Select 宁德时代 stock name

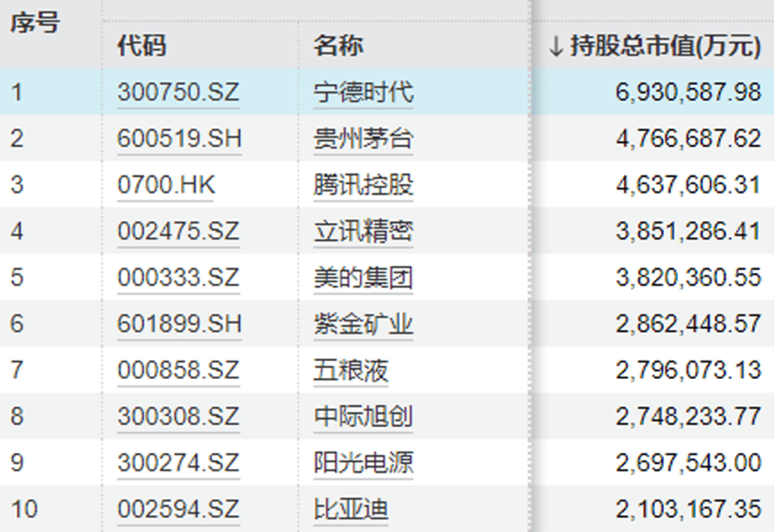tap(361, 91)
